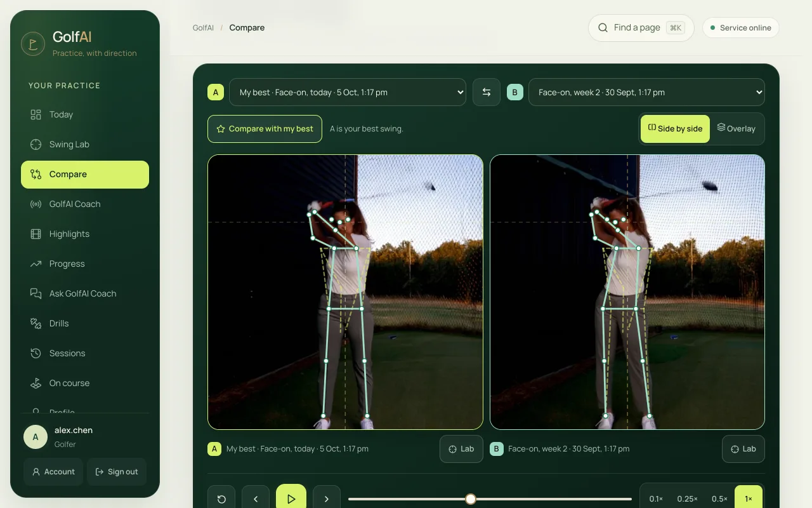Click the Ask GolfAI Coach chat icon
The width and height of the screenshot is (812, 508).
pyautogui.click(x=36, y=294)
